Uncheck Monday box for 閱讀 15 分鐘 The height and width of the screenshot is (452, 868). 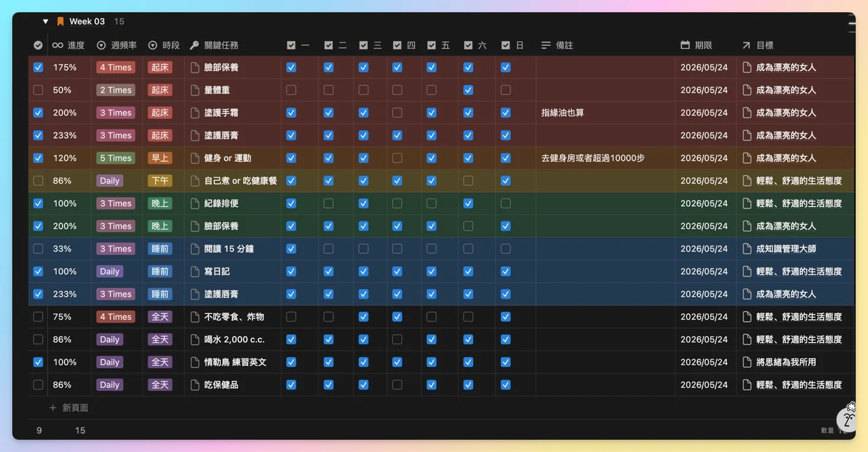[x=291, y=249]
